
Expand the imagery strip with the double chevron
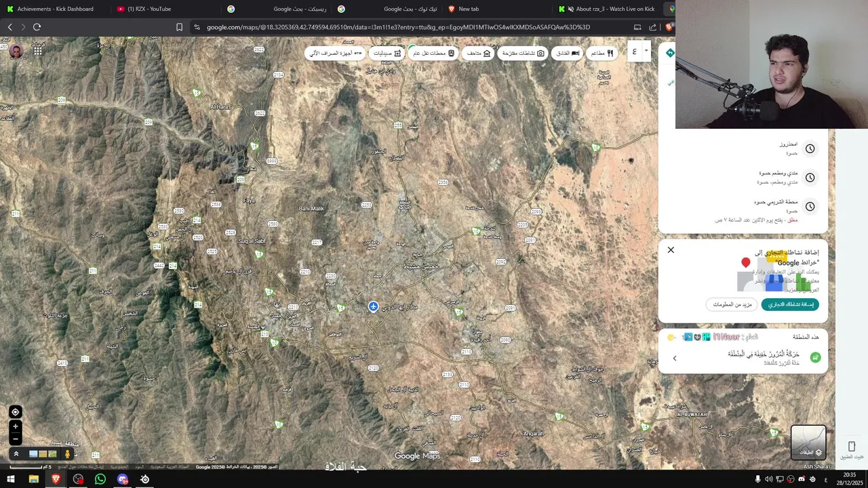[x=16, y=454]
